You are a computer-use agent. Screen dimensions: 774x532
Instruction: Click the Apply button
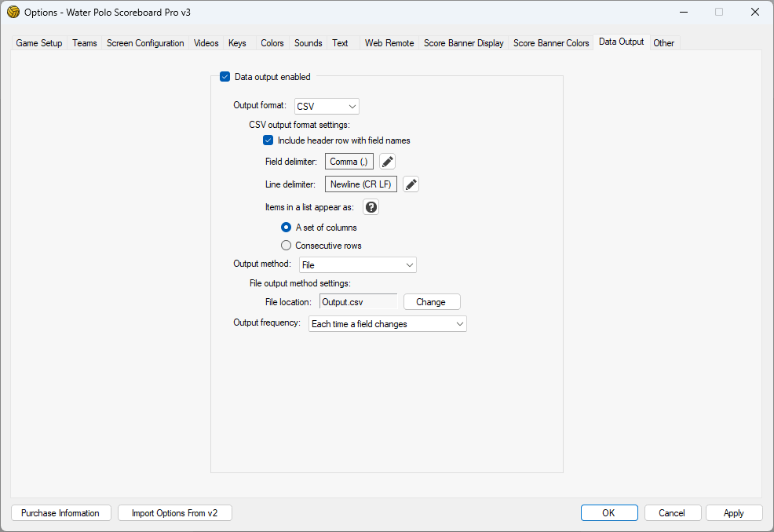point(734,513)
